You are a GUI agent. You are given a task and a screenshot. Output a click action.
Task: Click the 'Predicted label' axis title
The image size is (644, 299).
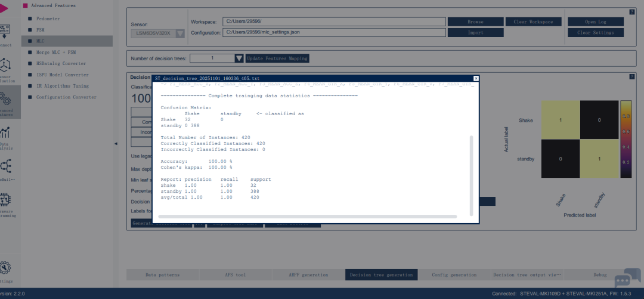coord(580,215)
